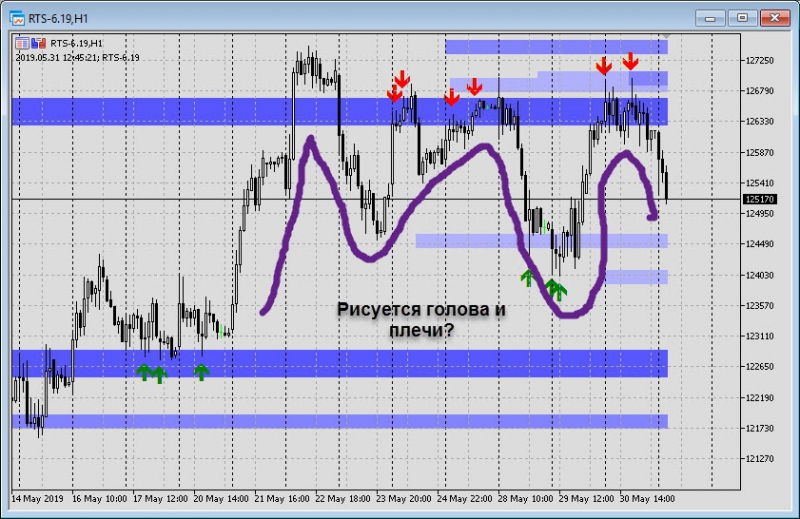Screen dimensions: 800x519
Task: Select the RTS-6.19,H1 label inside the chart
Action: [x=76, y=43]
